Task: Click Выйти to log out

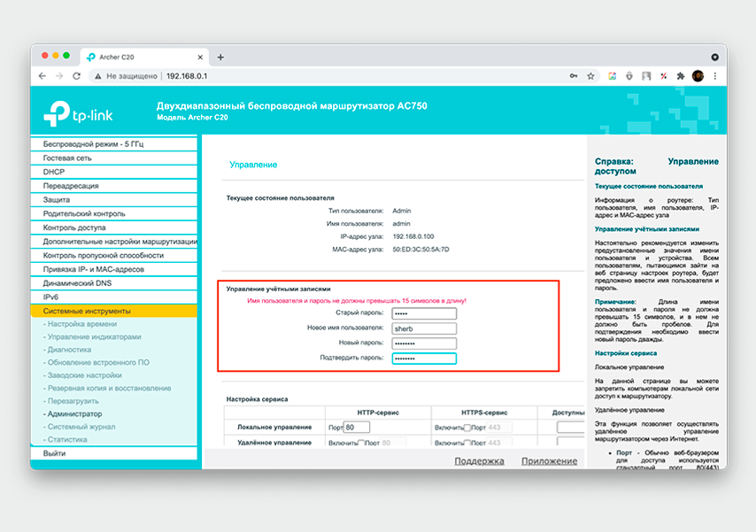Action: (x=114, y=454)
